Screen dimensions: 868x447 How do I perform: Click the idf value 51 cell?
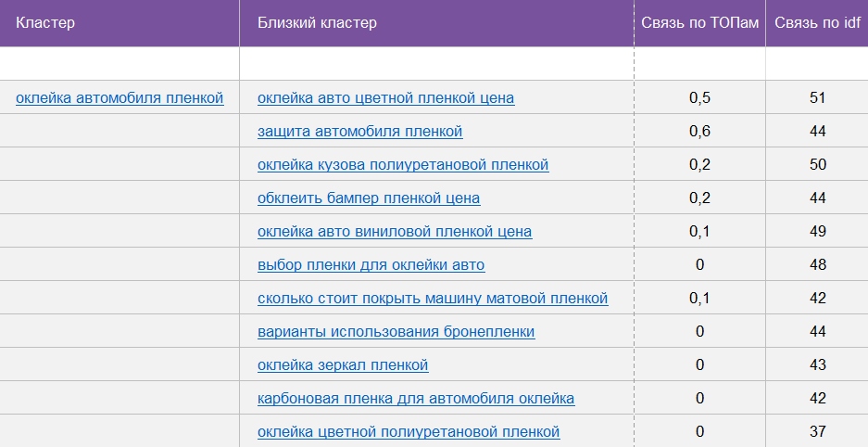tap(817, 97)
